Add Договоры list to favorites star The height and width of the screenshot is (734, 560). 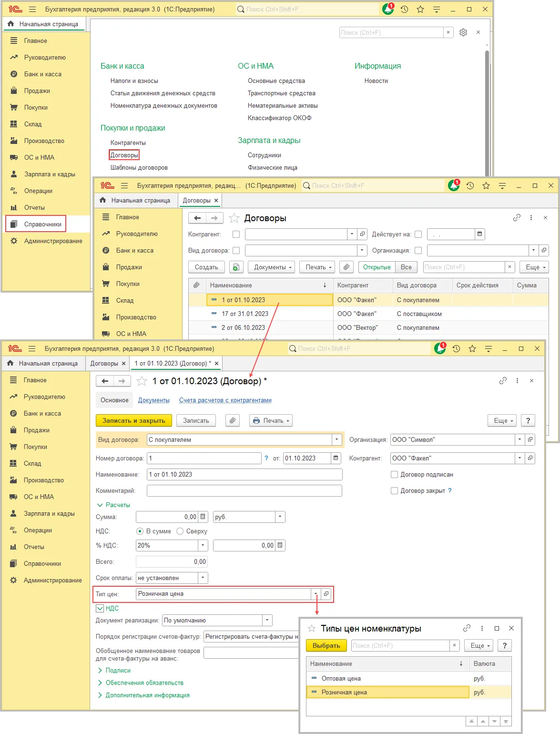(x=234, y=218)
